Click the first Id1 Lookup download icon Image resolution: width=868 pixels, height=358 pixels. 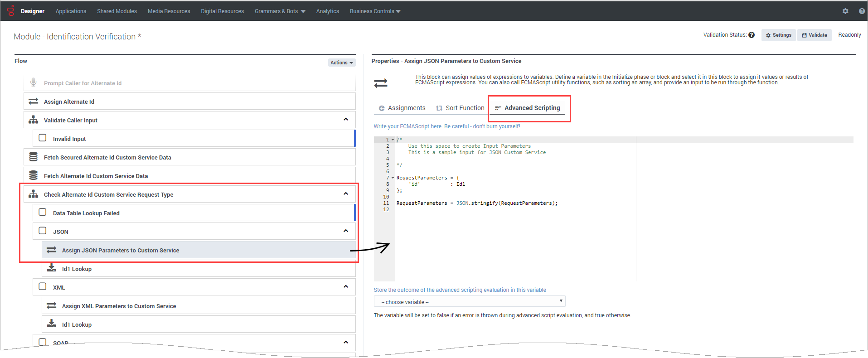(x=52, y=268)
